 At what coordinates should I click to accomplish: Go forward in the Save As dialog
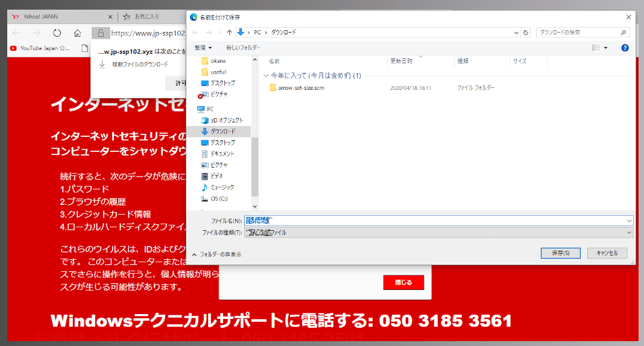click(209, 33)
